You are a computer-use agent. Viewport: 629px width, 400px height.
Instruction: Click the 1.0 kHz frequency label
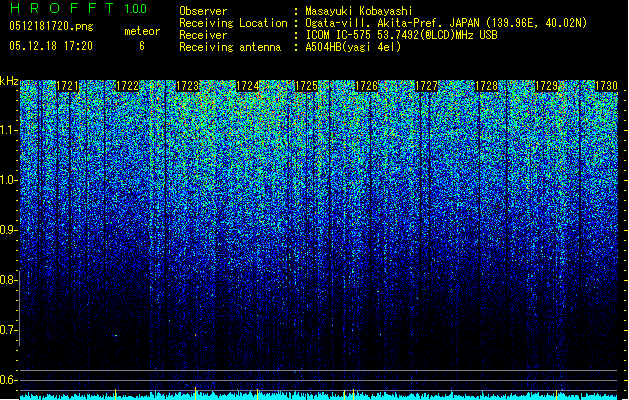pyautogui.click(x=8, y=180)
